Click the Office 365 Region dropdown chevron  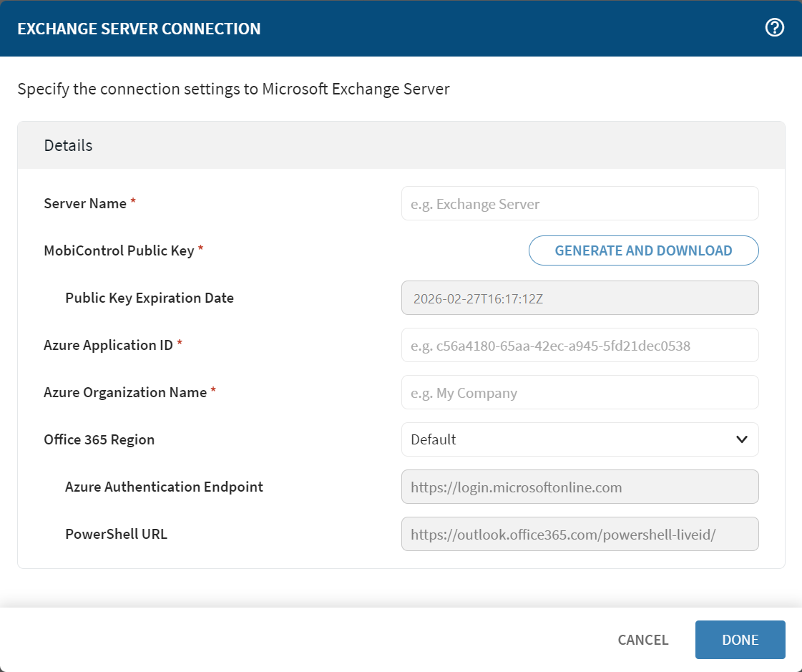[x=741, y=439]
